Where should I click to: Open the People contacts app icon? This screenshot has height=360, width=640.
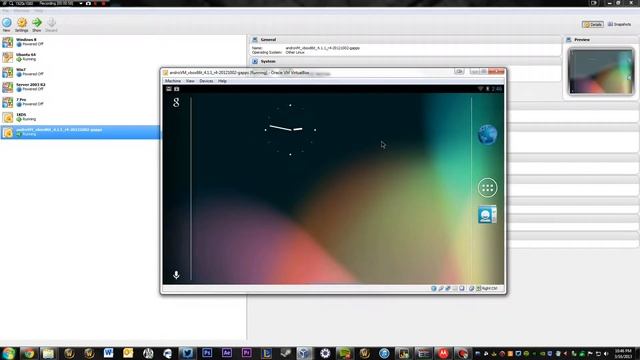487,215
